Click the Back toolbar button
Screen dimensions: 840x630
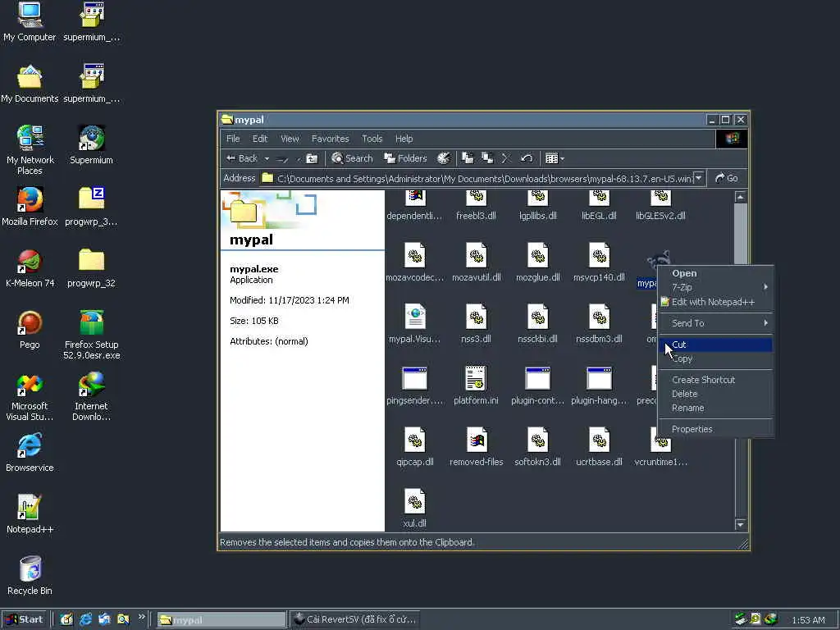[242, 158]
